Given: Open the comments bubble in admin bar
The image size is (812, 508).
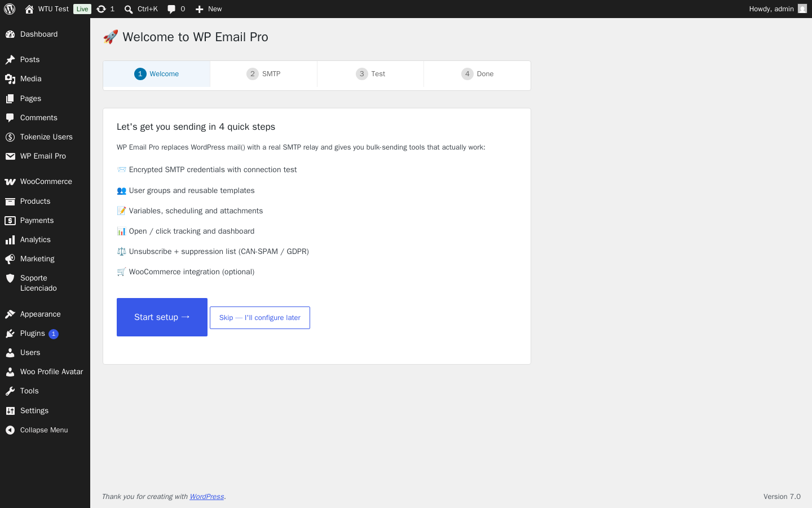Looking at the screenshot, I should [171, 9].
